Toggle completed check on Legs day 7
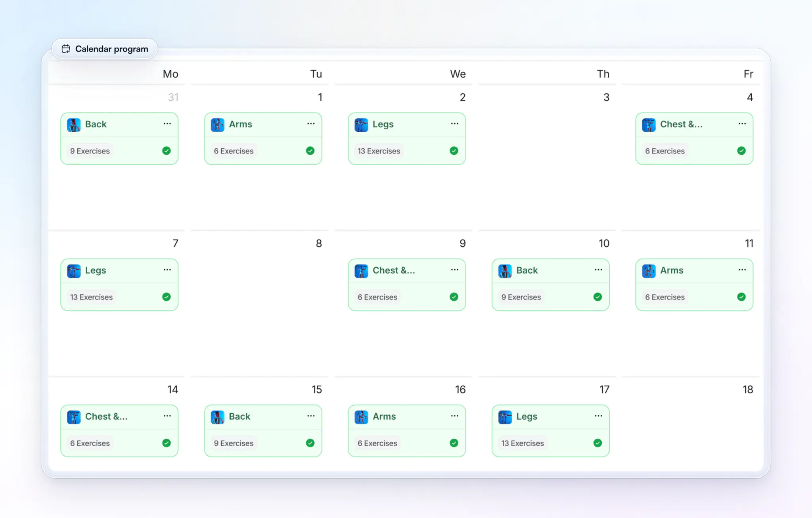 (167, 297)
